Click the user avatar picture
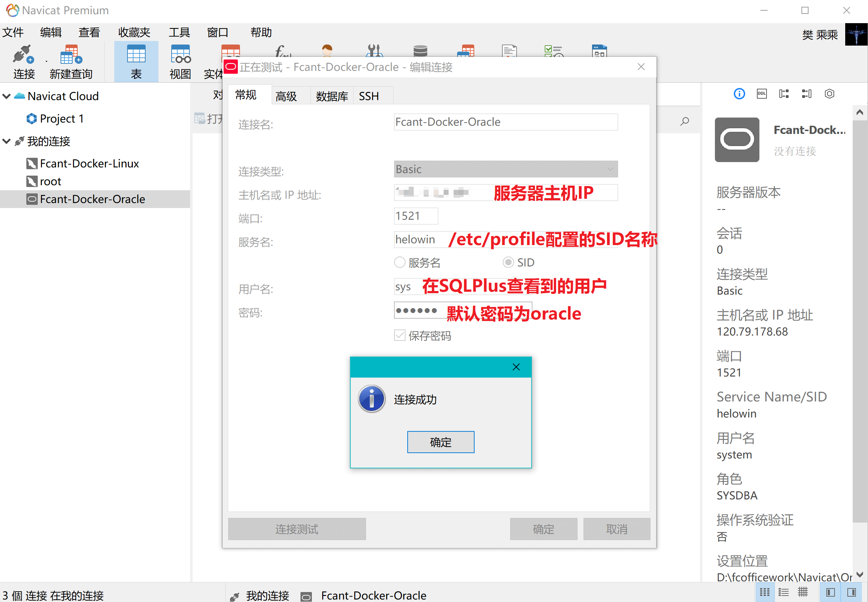This screenshot has width=868, height=602. pos(856,34)
